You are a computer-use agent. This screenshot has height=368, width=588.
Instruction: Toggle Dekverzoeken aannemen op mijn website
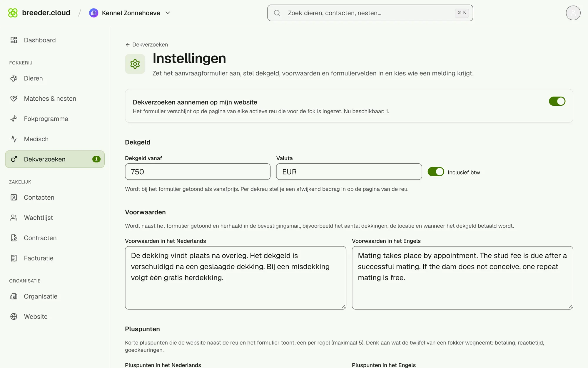coord(557,101)
